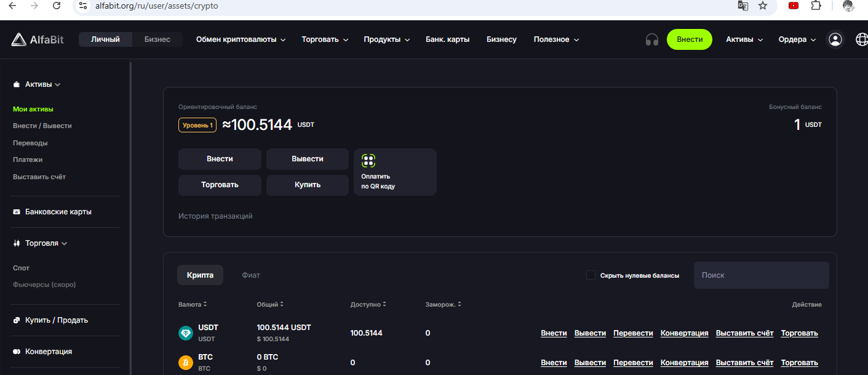
Task: Collapse the Активы sidebar section
Action: [x=42, y=84]
